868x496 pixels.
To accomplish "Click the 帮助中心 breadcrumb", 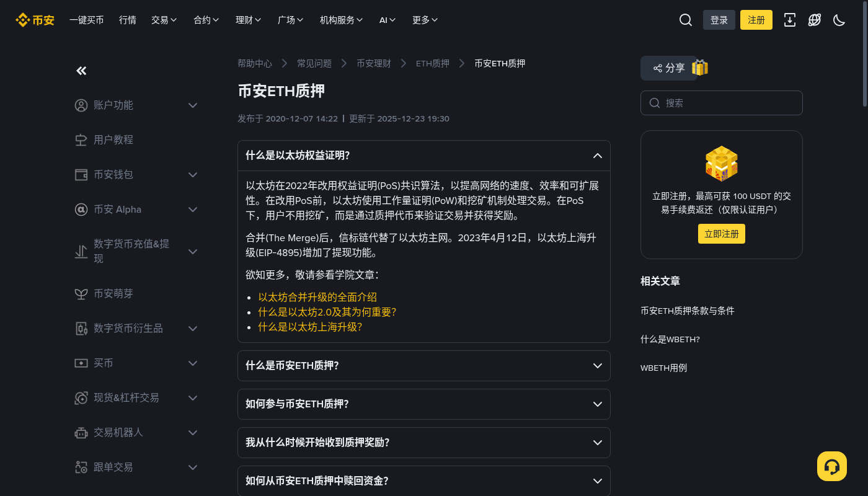I will pyautogui.click(x=255, y=63).
